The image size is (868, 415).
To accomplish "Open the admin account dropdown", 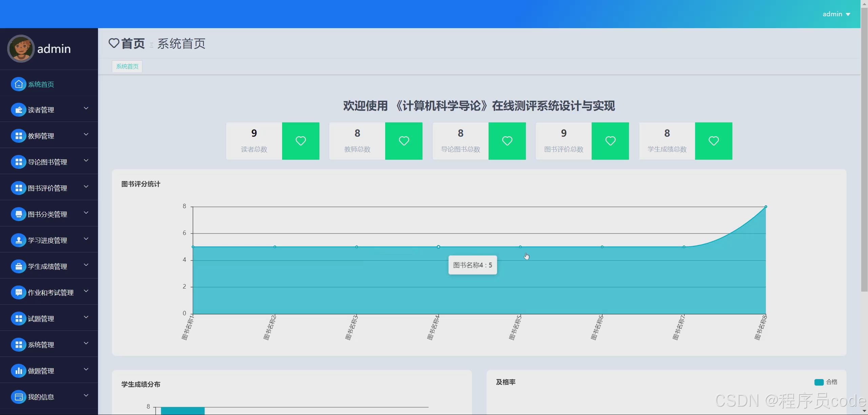I will (836, 14).
